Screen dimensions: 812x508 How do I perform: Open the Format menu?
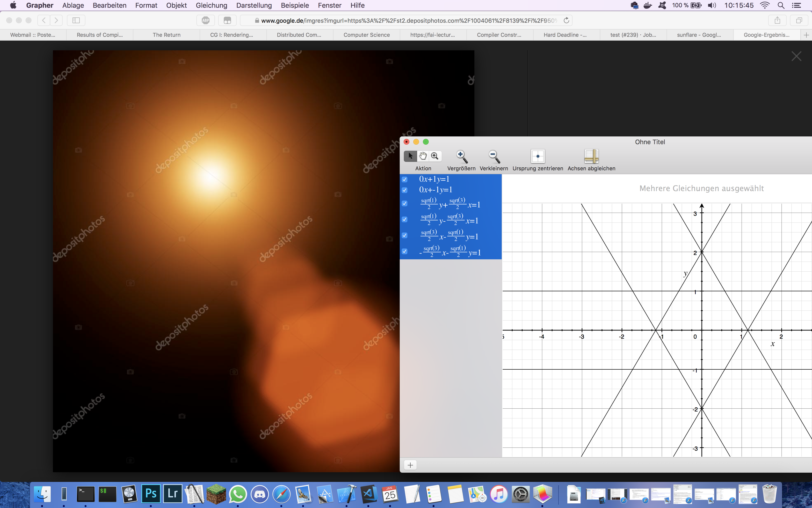(146, 5)
